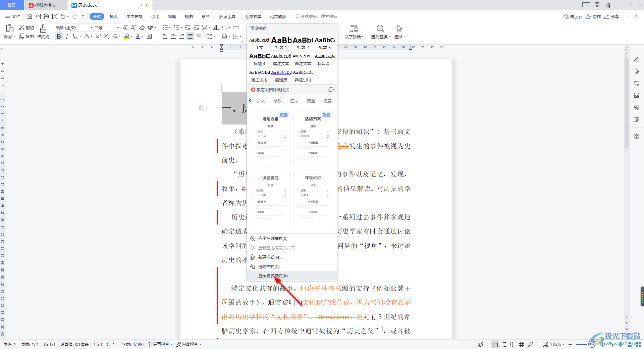Toggle strikethrough text formatting
Viewport: 644px width, 349px height.
coord(87,36)
